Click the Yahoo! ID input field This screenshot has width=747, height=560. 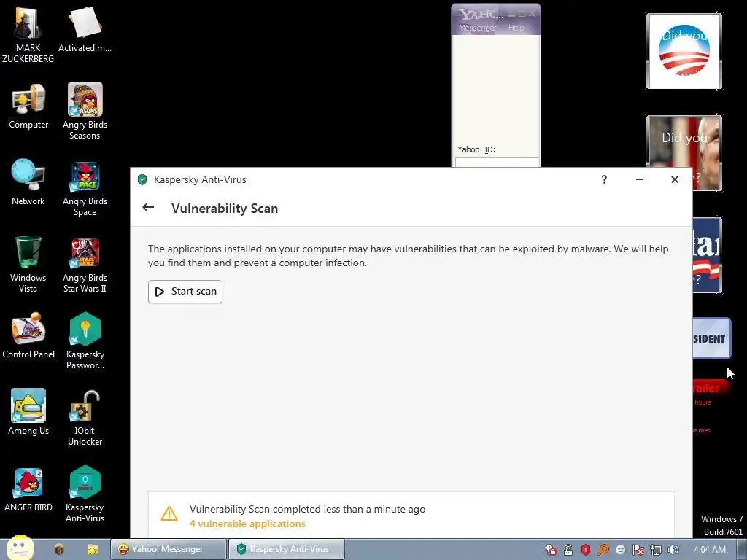click(496, 162)
